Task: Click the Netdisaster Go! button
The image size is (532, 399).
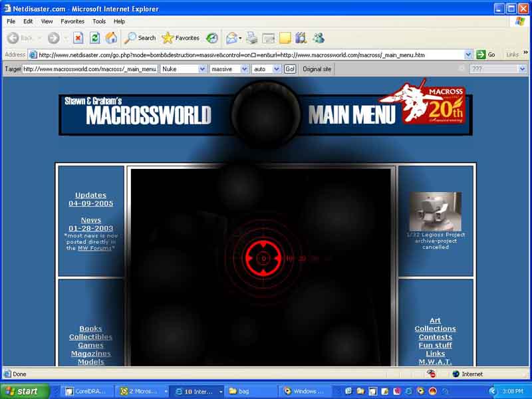Action: click(290, 69)
